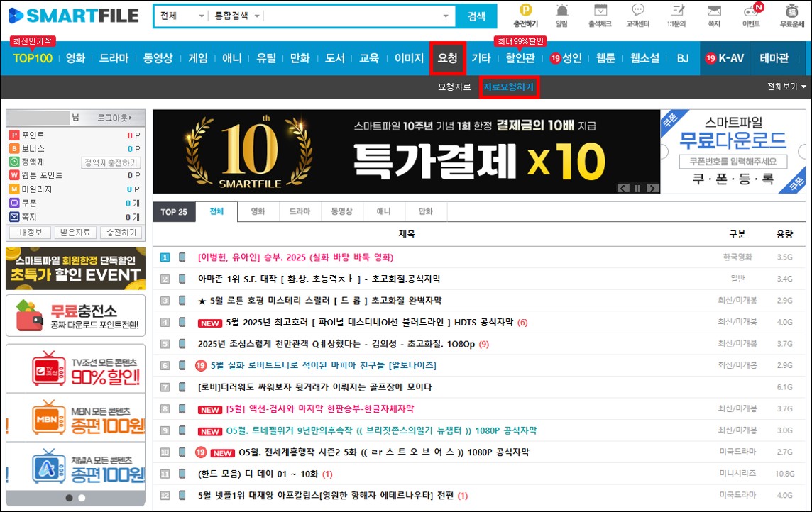
Task: Click 자료요청하기 submenu link
Action: click(508, 87)
